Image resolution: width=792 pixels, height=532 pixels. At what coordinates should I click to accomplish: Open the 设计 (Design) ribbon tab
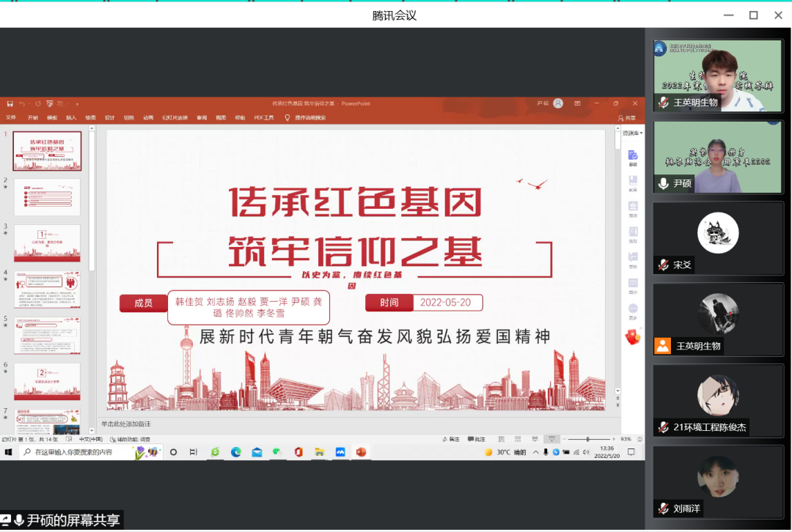(x=109, y=117)
